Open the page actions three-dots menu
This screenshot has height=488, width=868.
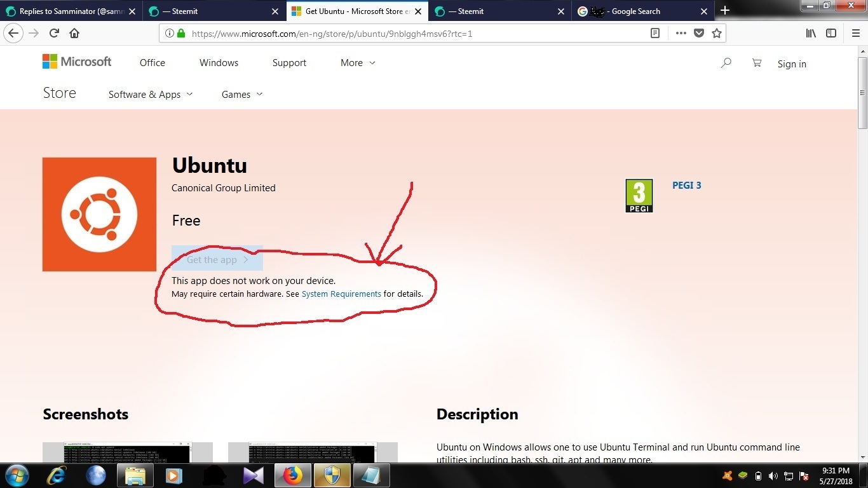tap(681, 34)
